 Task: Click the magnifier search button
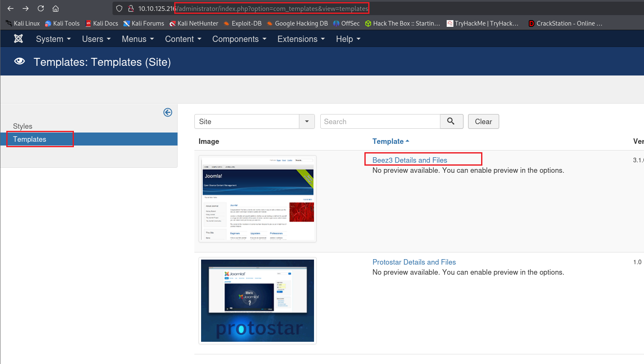[451, 121]
